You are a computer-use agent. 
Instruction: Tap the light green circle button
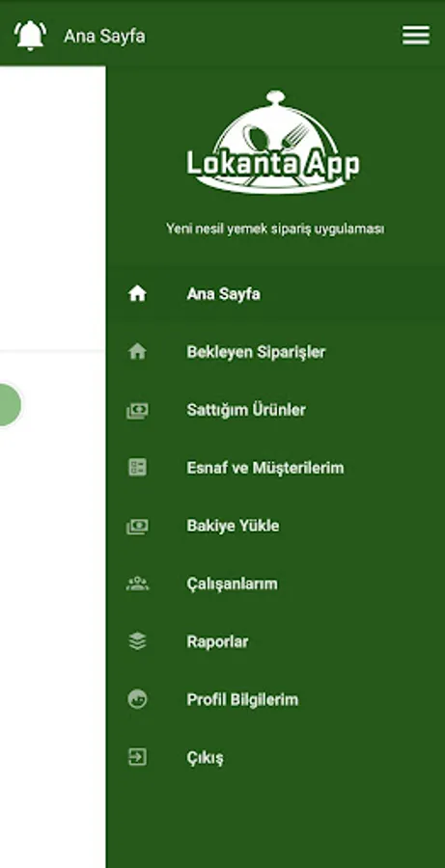coord(9,405)
